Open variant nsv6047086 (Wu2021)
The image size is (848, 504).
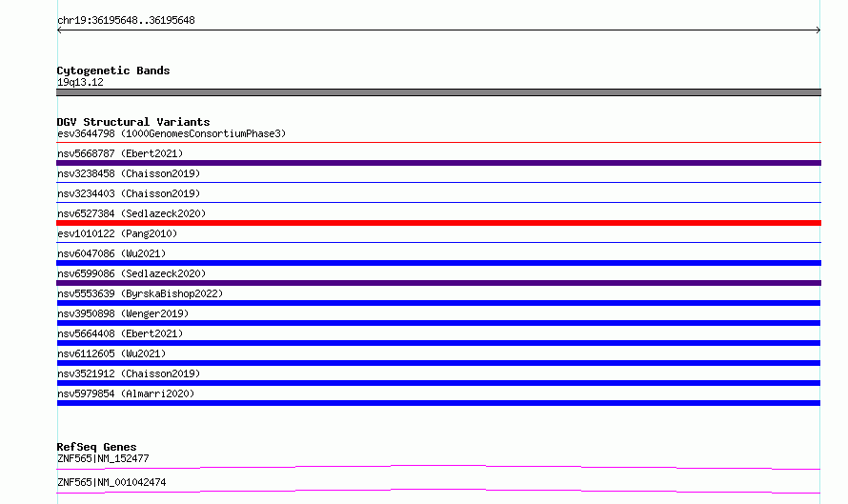click(x=111, y=253)
